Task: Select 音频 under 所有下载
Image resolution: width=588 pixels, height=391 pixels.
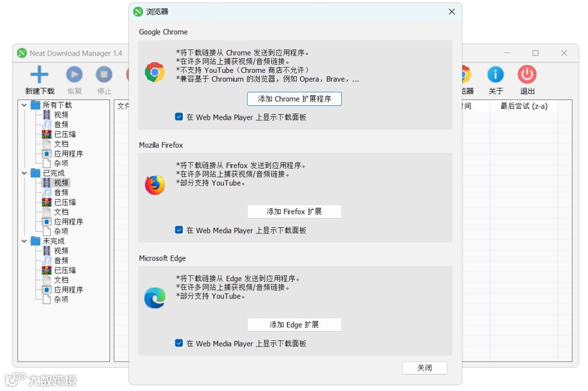Action: pyautogui.click(x=61, y=125)
